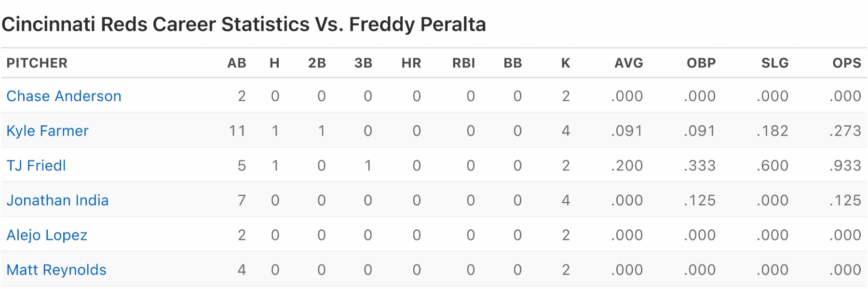Open Matt Reynolds player link

[56, 270]
